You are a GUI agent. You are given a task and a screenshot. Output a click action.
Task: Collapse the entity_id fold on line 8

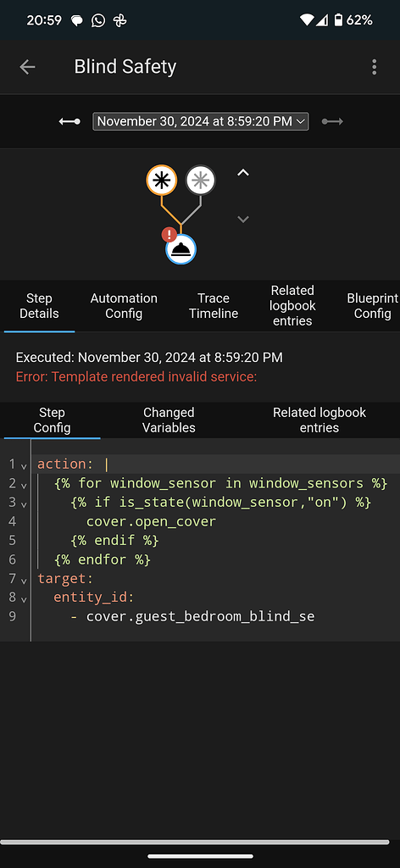(x=24, y=599)
